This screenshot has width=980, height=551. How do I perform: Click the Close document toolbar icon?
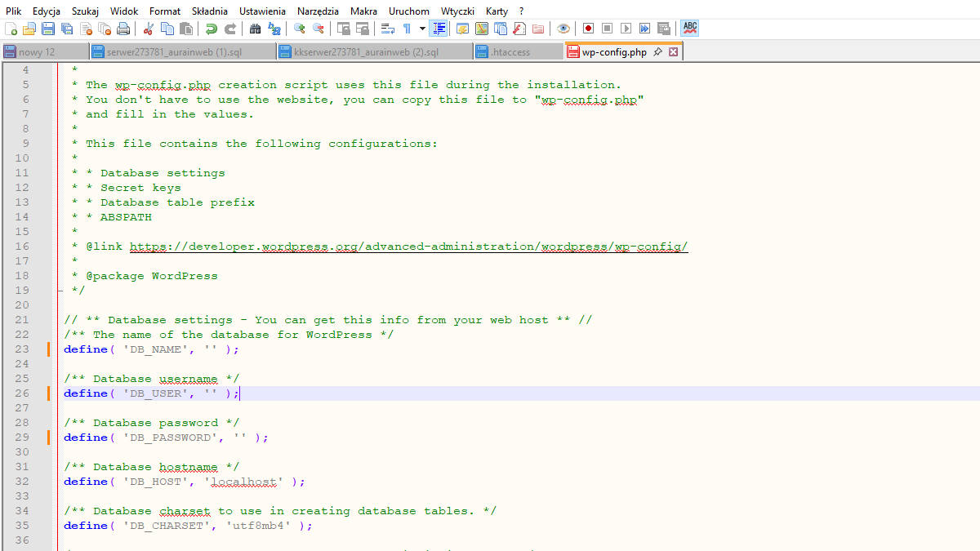coord(87,29)
